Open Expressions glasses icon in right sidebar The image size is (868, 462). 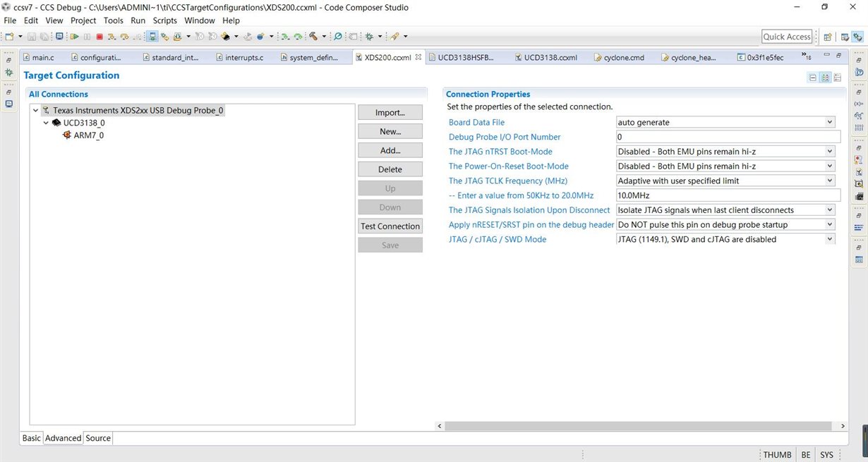pos(859,115)
